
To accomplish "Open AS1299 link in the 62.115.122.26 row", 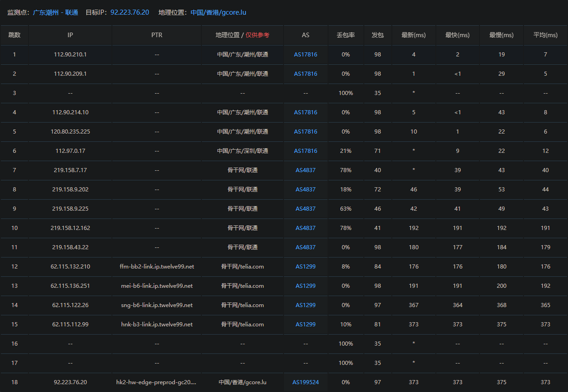I will coord(306,305).
